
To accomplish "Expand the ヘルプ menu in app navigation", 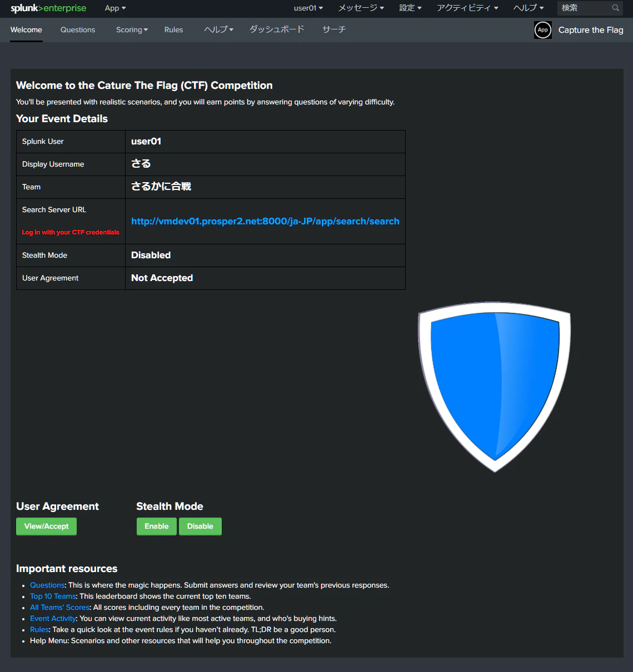I will (x=219, y=30).
